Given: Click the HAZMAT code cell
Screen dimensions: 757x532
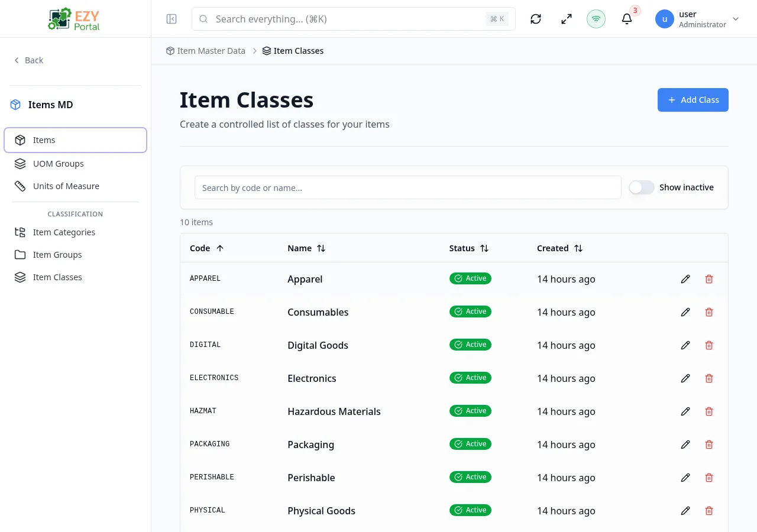Looking at the screenshot, I should click(203, 411).
